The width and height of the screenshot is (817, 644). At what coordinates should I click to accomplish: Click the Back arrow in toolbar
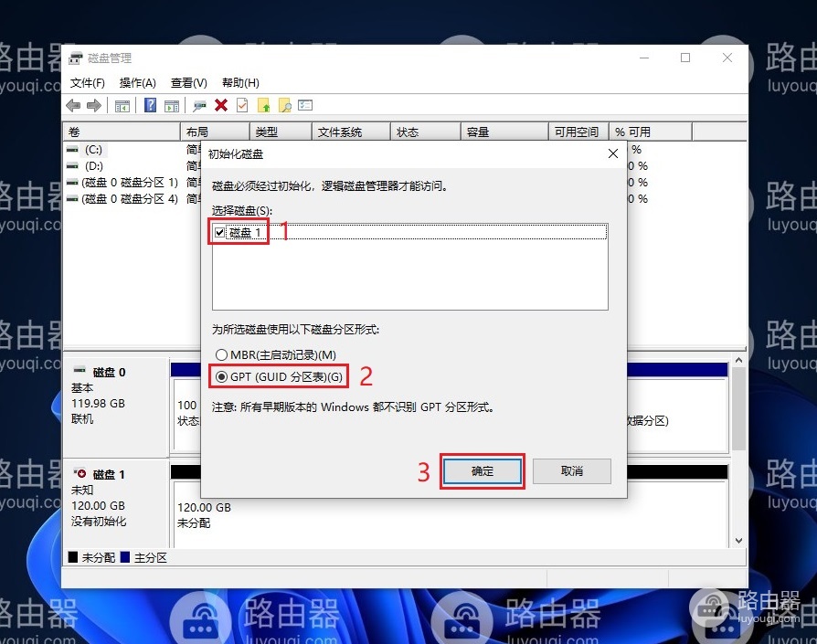[73, 106]
